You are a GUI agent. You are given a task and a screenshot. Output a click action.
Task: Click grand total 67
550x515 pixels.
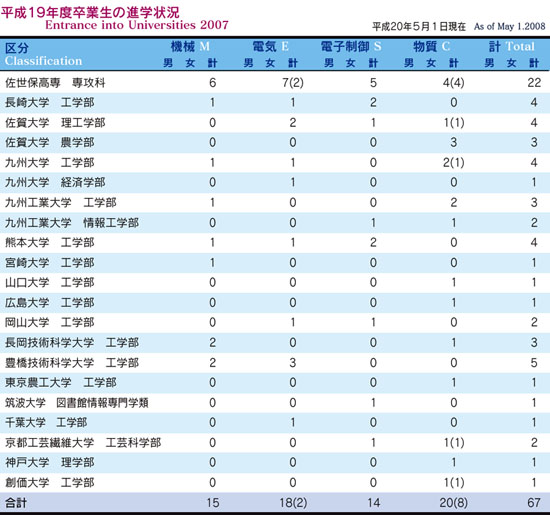(534, 503)
